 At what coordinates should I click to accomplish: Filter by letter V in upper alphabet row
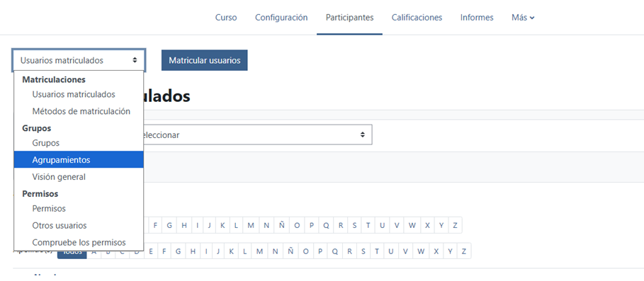[397, 225]
